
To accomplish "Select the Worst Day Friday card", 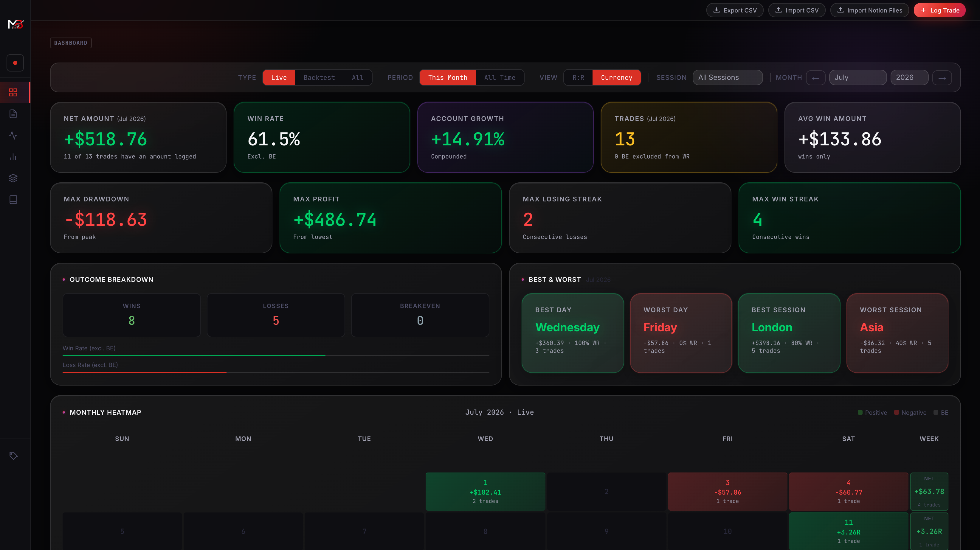I will [x=680, y=333].
